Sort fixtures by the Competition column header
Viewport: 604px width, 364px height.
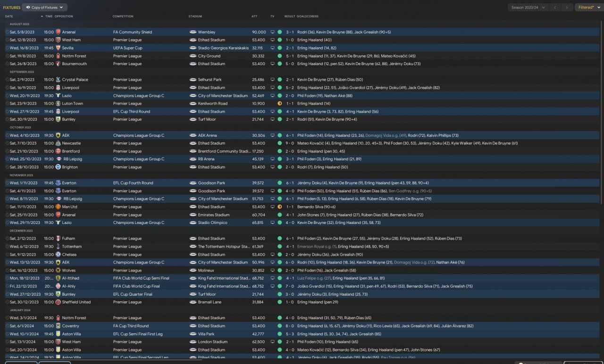[123, 17]
